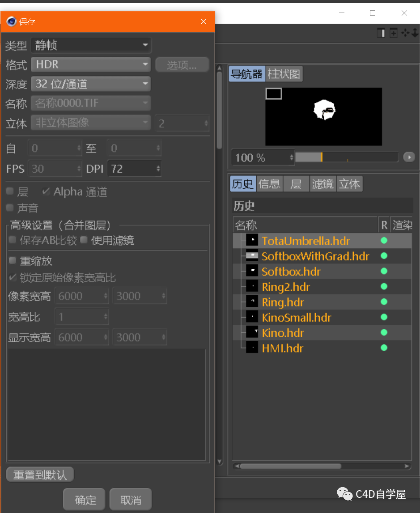Click green render dot of Kino.hdr
The image size is (420, 513).
coord(384,332)
